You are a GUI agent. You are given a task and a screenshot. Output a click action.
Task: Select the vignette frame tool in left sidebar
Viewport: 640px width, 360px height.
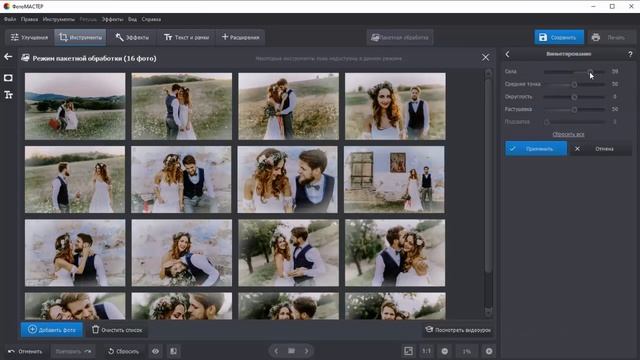coord(8,78)
